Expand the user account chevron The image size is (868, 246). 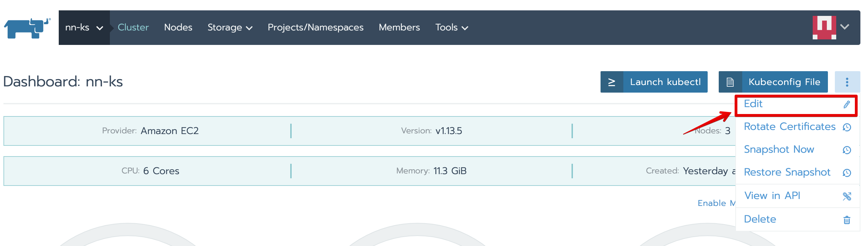(x=845, y=27)
